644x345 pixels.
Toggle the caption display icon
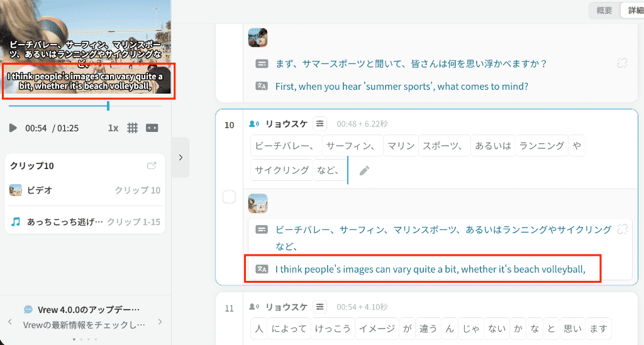coord(152,128)
